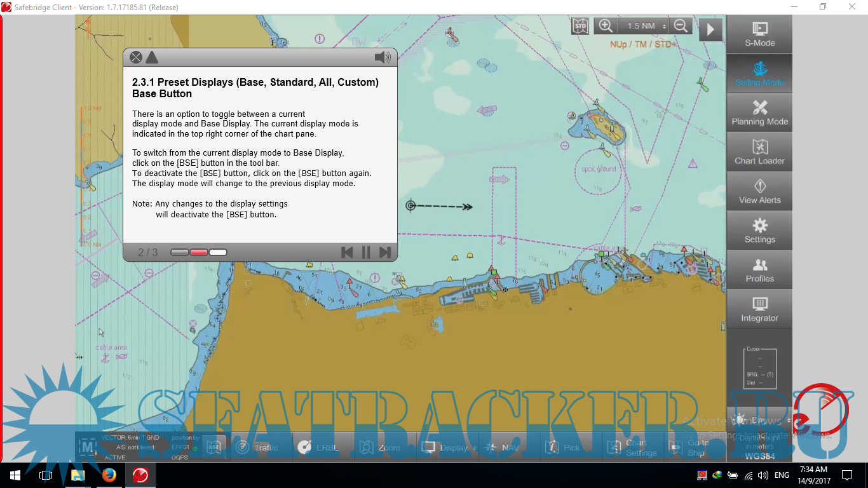Screen dimensions: 868x488
Task: Open Planning Mode
Action: [x=759, y=113]
